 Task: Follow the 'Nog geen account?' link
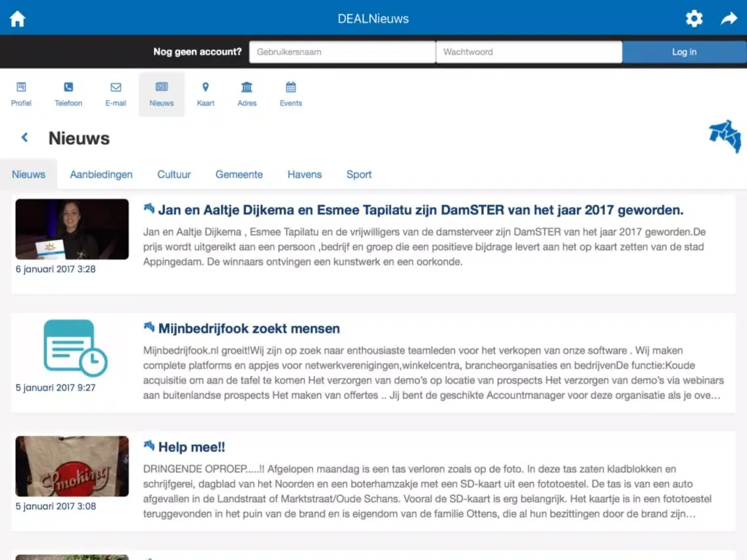(x=197, y=52)
